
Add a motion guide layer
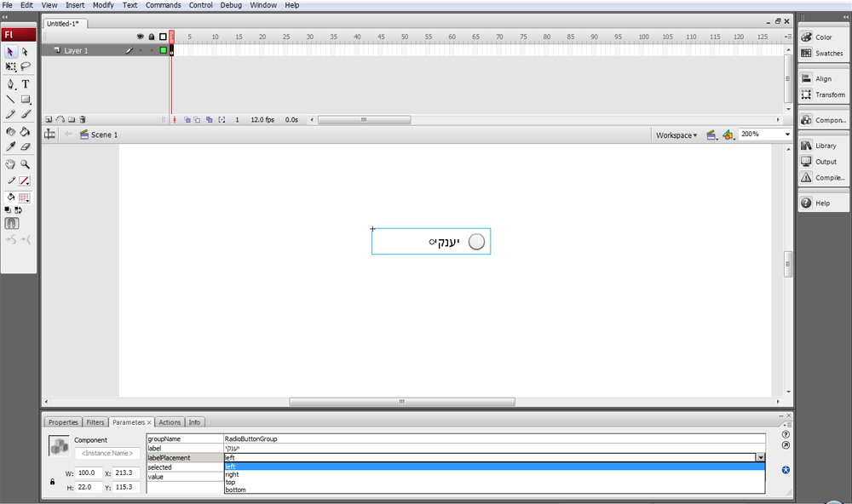[x=60, y=119]
